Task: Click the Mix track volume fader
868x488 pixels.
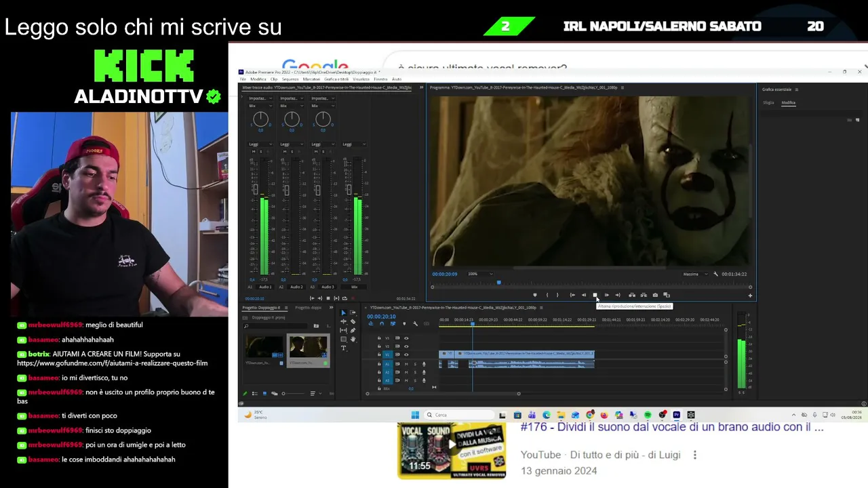Action: click(x=349, y=190)
